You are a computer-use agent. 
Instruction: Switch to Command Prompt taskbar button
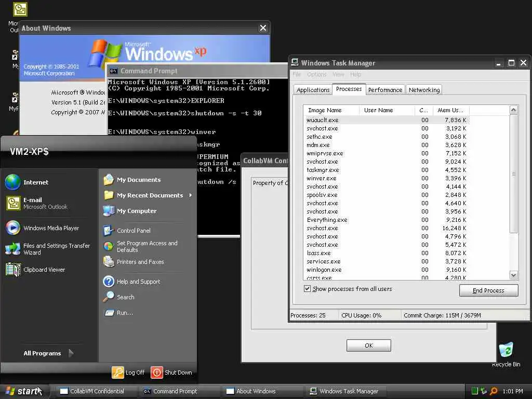pyautogui.click(x=180, y=391)
